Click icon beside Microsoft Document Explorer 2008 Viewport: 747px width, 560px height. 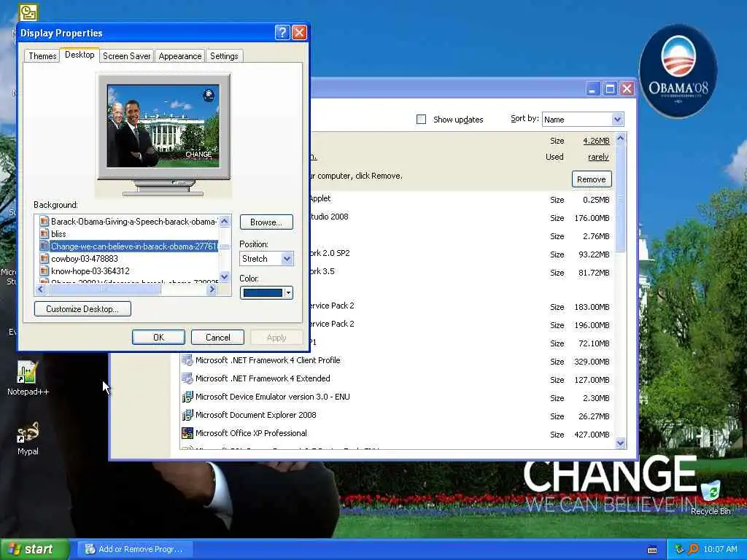[187, 415]
